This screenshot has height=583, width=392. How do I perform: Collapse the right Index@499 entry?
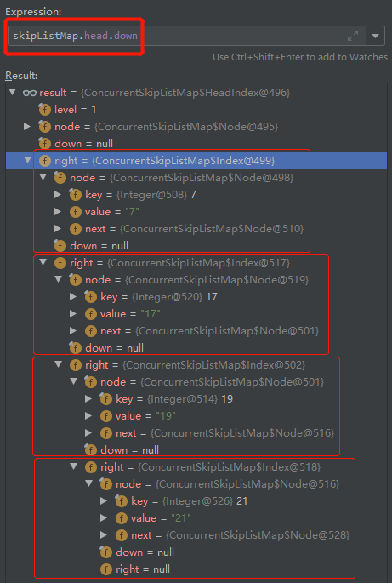coord(27,160)
